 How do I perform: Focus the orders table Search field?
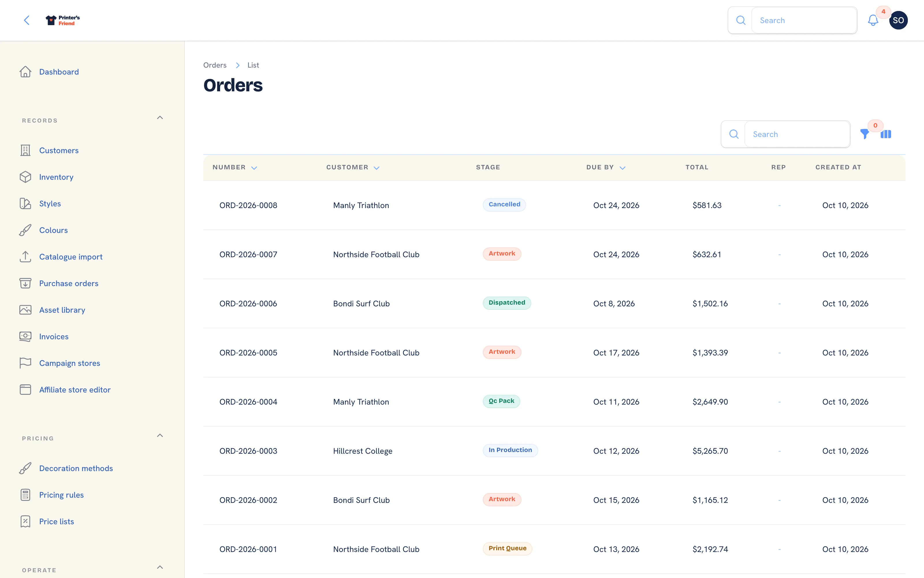(797, 134)
